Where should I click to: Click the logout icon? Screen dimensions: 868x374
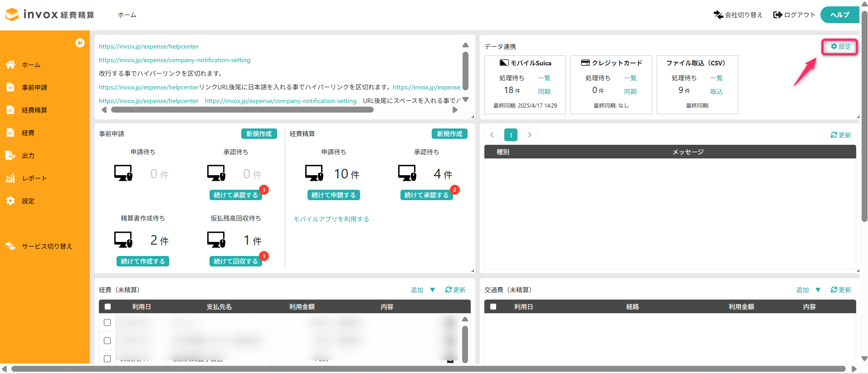(x=777, y=15)
